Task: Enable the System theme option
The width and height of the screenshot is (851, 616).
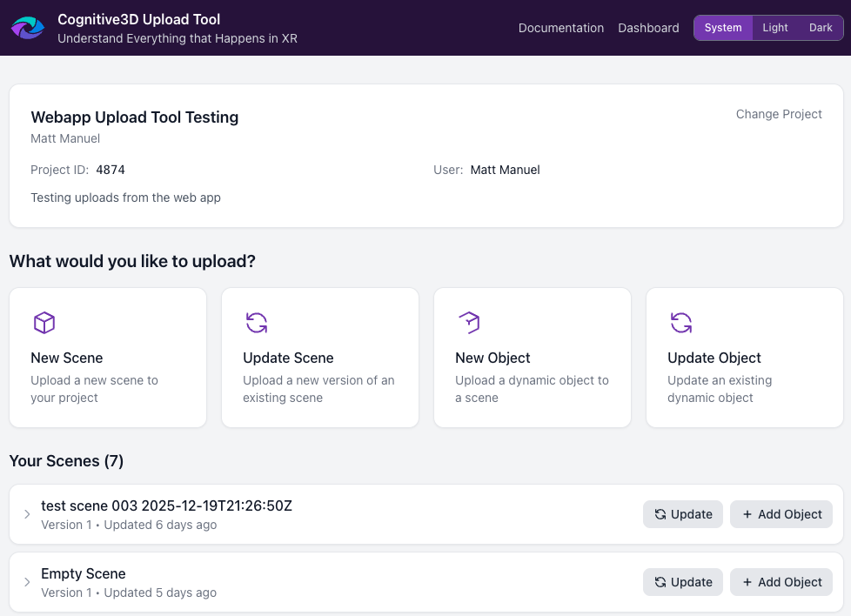Action: (x=722, y=27)
